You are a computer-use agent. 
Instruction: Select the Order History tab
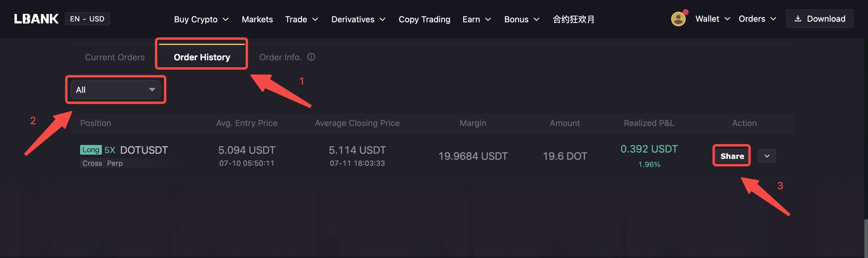pyautogui.click(x=202, y=57)
